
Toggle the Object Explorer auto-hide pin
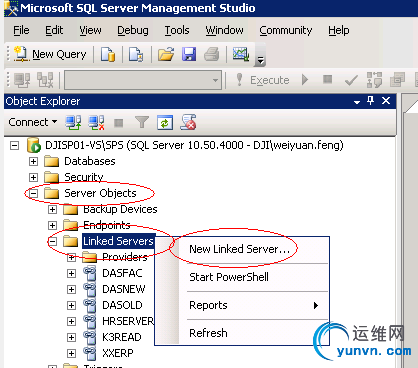[371, 100]
